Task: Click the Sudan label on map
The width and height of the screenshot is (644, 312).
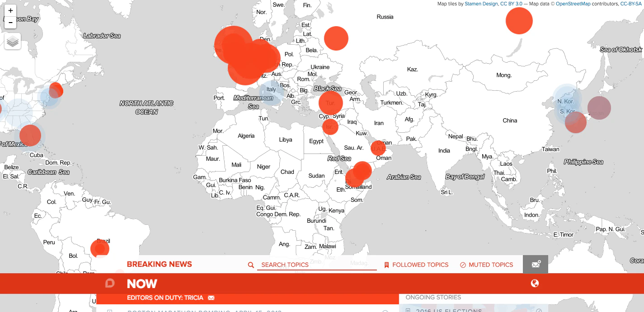Action: (316, 176)
